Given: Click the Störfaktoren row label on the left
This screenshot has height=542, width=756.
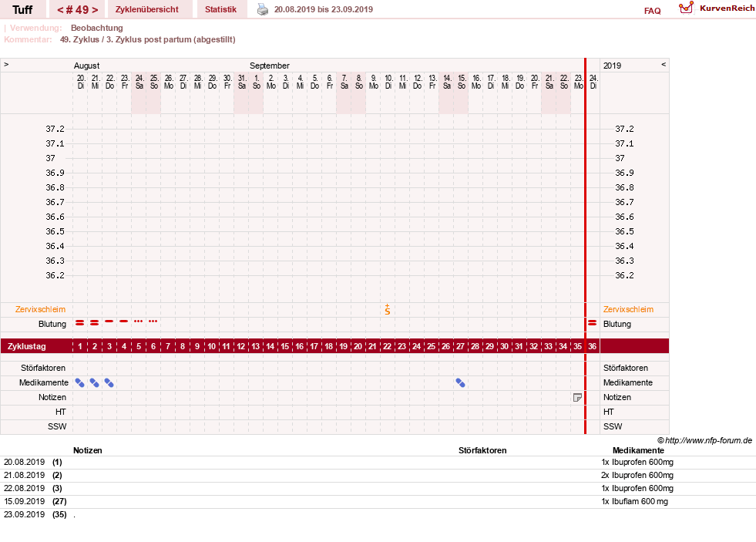Looking at the screenshot, I should 43,368.
